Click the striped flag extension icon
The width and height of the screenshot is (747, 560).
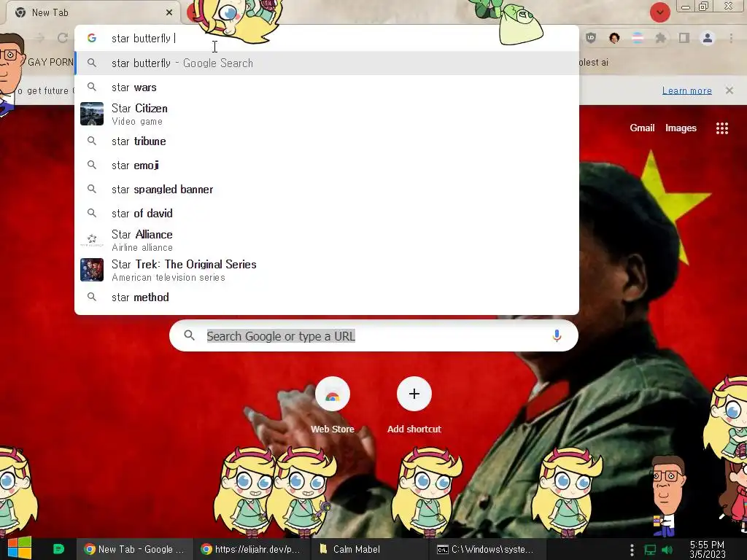[638, 38]
